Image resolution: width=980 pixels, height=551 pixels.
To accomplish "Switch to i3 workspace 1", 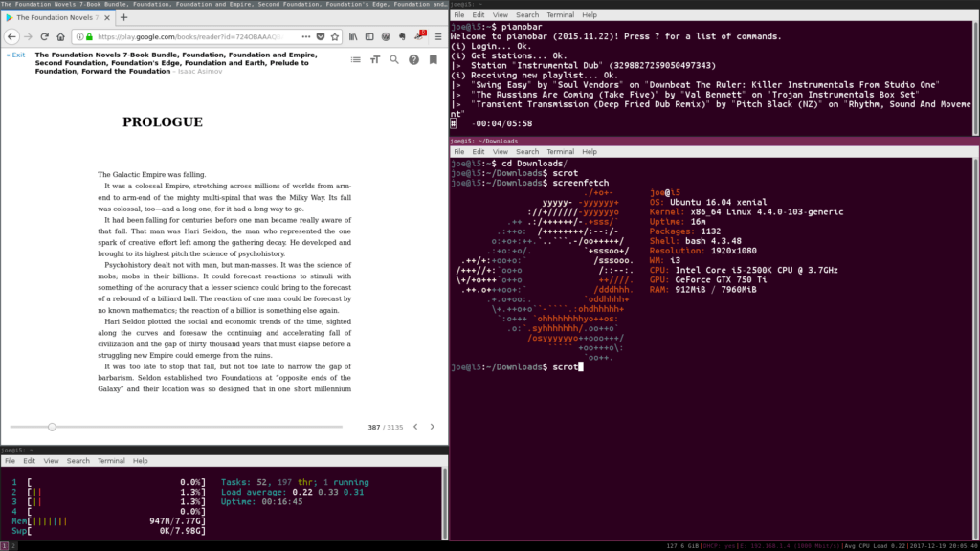I will (5, 546).
